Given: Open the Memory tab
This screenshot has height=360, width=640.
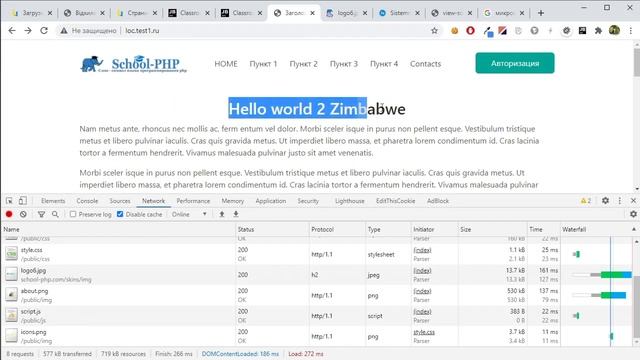Looking at the screenshot, I should point(233,201).
